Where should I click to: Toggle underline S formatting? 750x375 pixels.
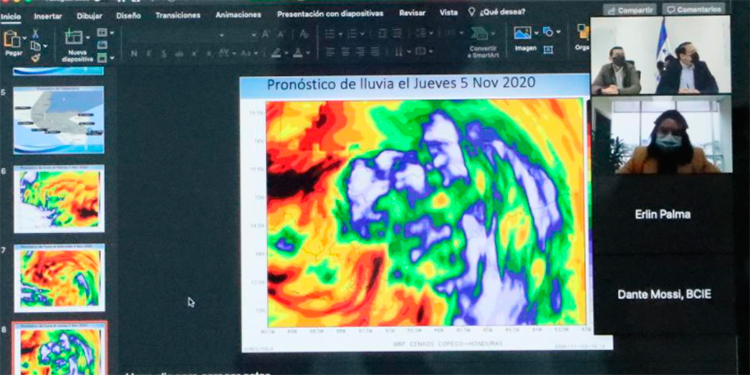pyautogui.click(x=164, y=53)
